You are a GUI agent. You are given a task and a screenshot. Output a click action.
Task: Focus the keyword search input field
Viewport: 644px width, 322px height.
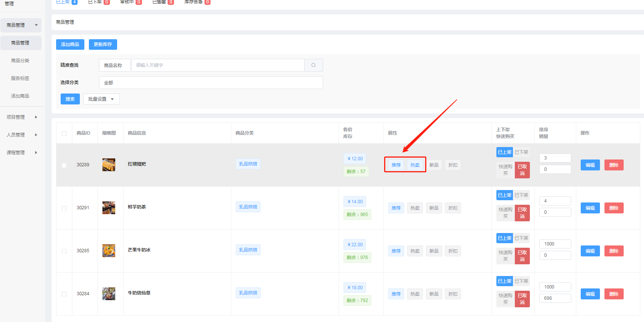[218, 65]
